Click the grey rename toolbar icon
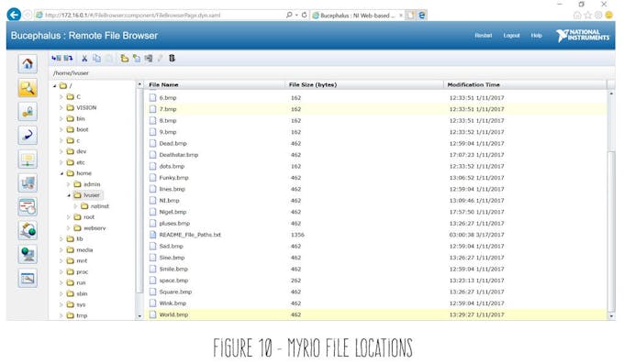 pos(149,59)
